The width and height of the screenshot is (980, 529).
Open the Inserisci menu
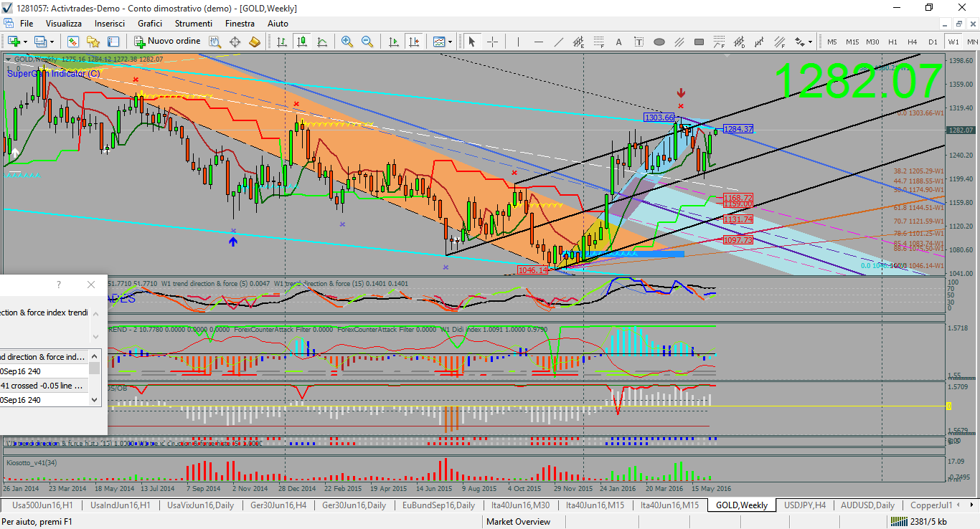click(110, 24)
